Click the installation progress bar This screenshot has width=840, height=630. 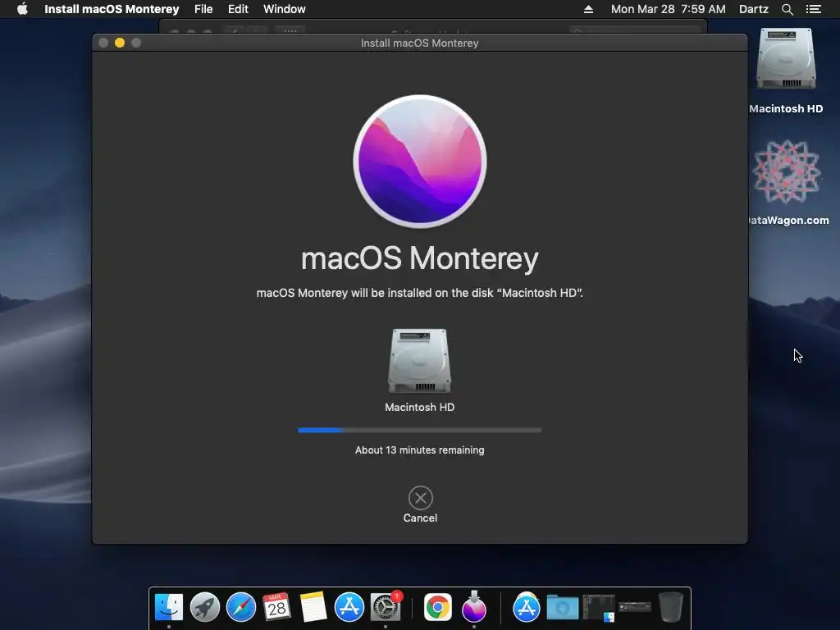click(x=419, y=430)
